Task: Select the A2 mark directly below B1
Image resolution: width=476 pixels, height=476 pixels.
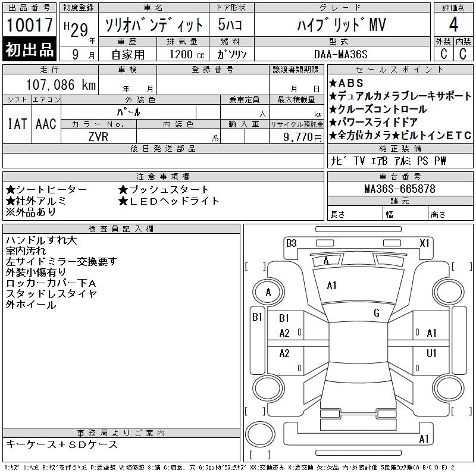Action: pos(284,333)
